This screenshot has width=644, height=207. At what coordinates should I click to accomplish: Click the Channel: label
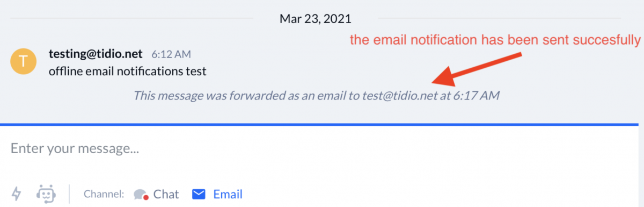(x=104, y=194)
